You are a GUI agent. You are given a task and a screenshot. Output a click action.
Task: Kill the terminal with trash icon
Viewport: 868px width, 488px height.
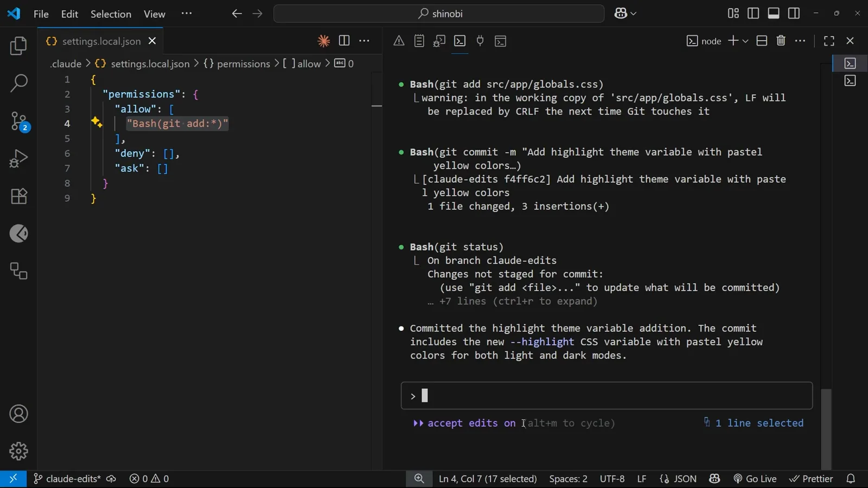pyautogui.click(x=781, y=41)
